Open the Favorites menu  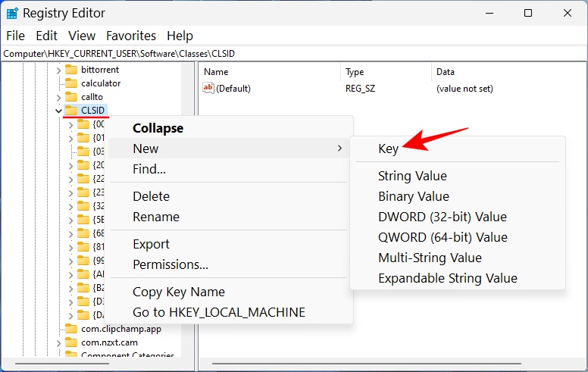(131, 36)
